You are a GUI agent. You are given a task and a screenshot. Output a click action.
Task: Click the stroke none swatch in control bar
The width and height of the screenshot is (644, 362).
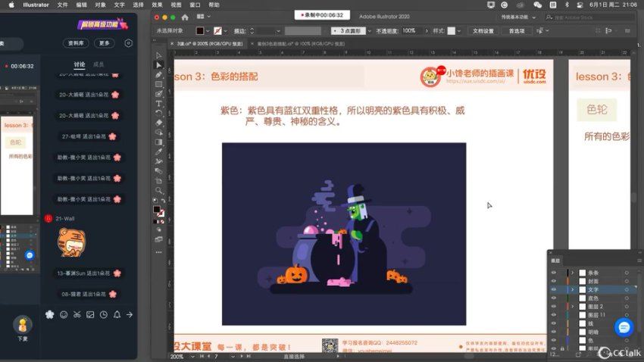217,31
